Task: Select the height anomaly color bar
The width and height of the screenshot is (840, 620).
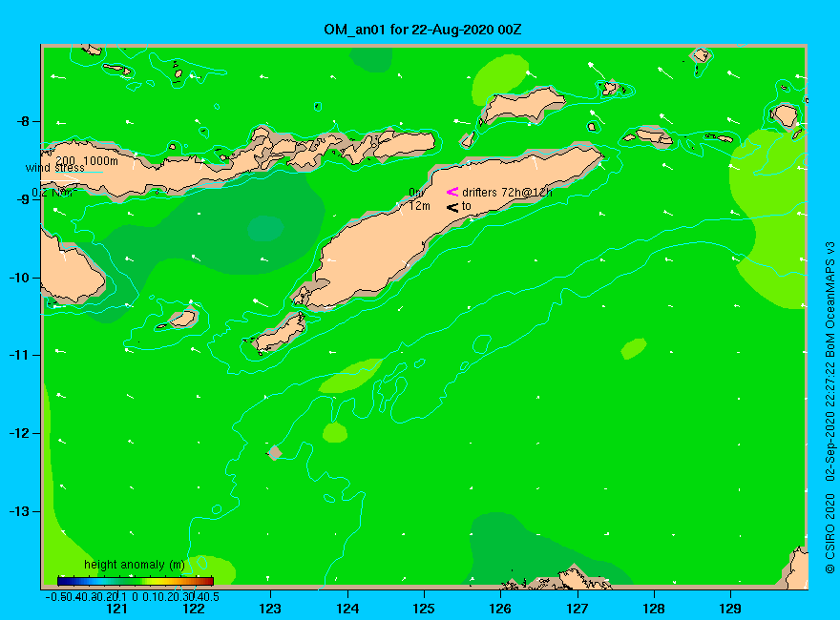Action: click(136, 582)
